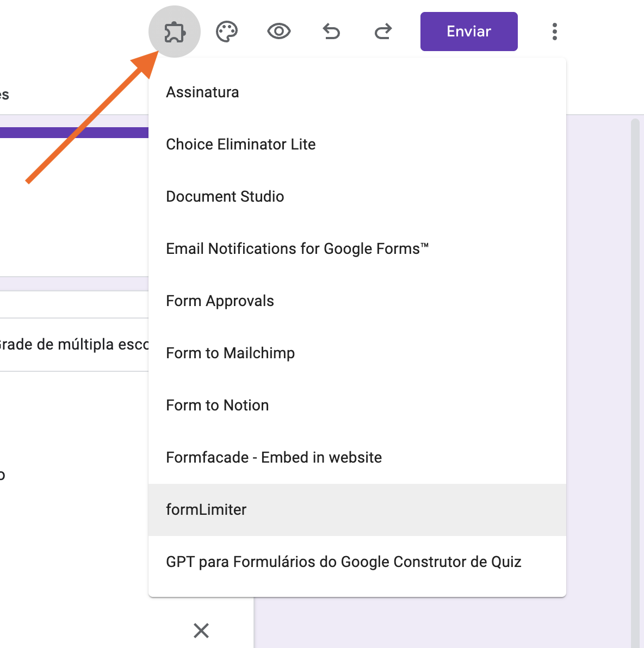Select Email Notifications for Google Forms
Screen dimensions: 644x648
click(x=297, y=248)
